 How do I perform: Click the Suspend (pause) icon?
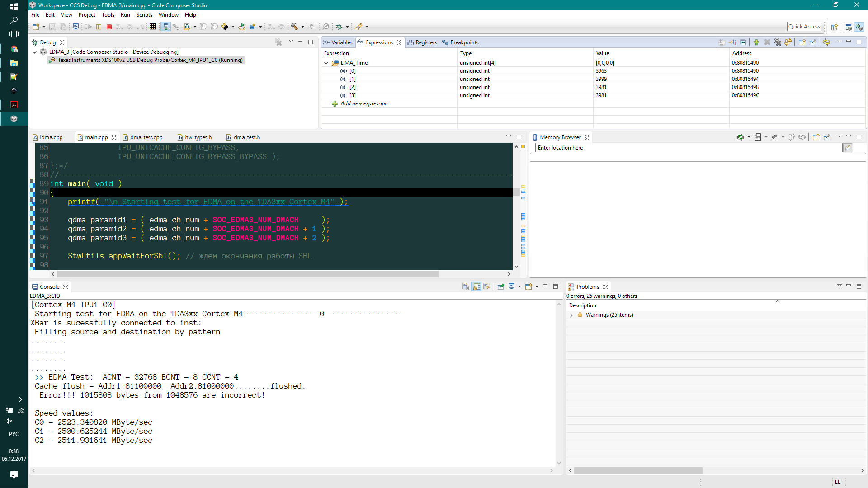pyautogui.click(x=99, y=27)
